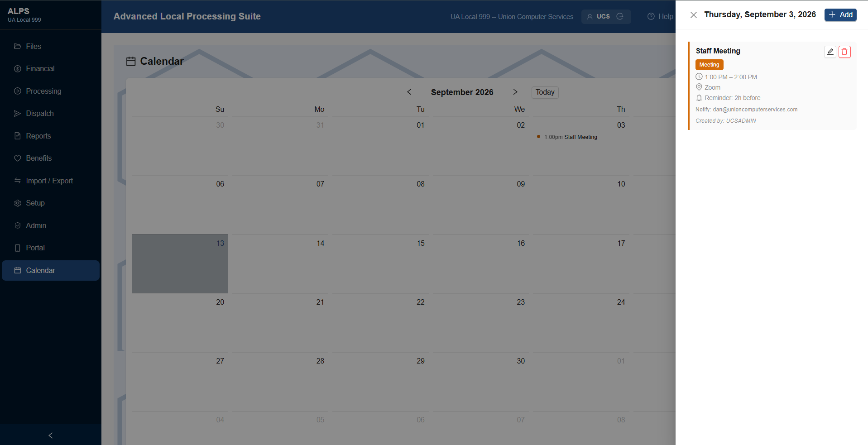Select day 09 in September
This screenshot has width=868, height=445.
click(x=480, y=205)
